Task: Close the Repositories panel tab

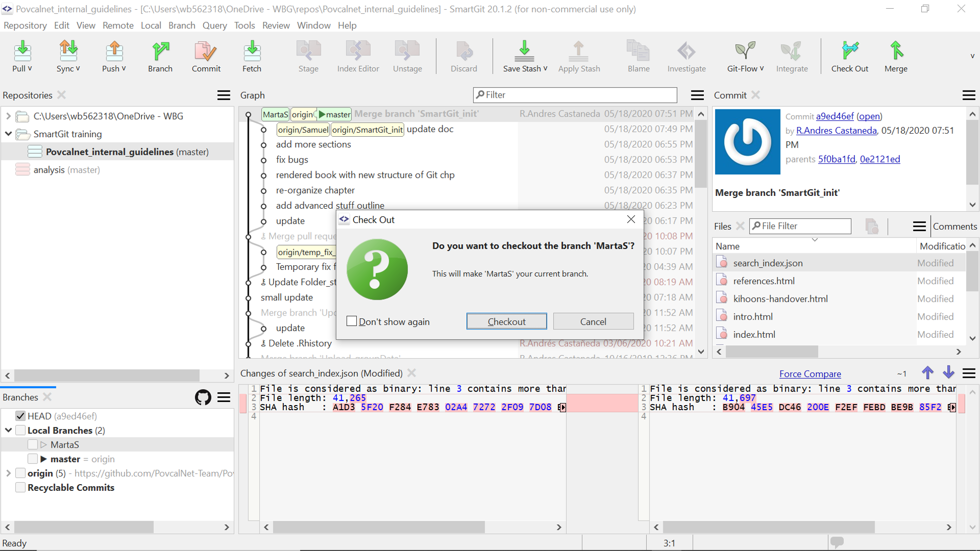Action: pyautogui.click(x=62, y=95)
